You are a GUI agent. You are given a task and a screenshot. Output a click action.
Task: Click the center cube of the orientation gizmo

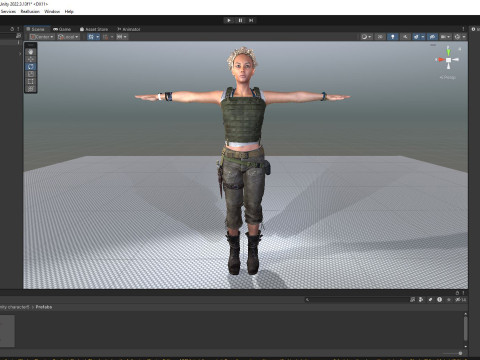coord(449,60)
